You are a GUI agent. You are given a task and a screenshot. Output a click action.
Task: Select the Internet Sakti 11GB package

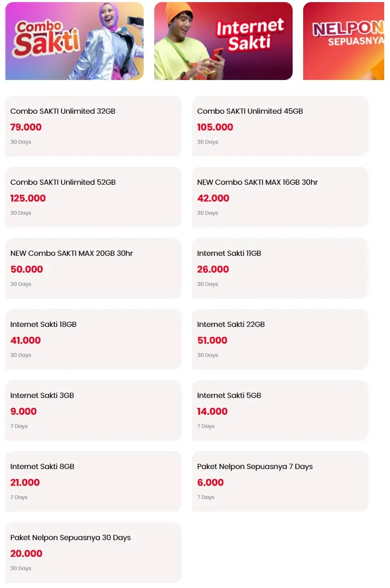(280, 267)
